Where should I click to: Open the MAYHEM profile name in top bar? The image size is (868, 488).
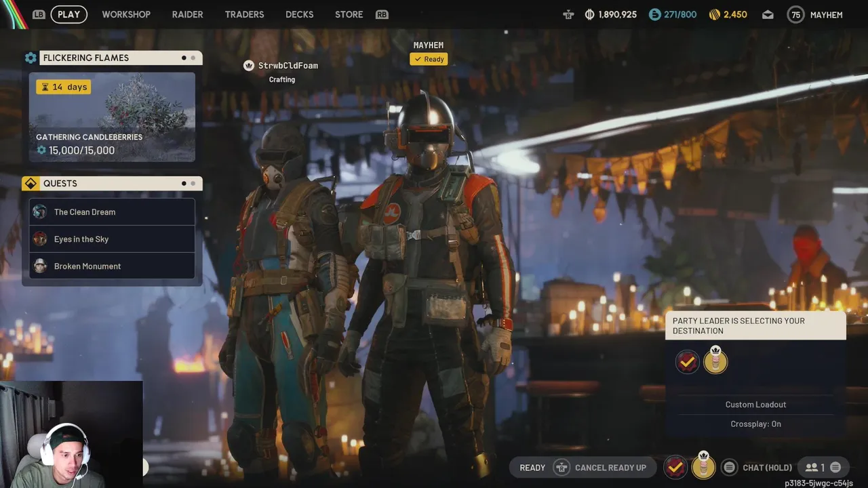click(826, 14)
